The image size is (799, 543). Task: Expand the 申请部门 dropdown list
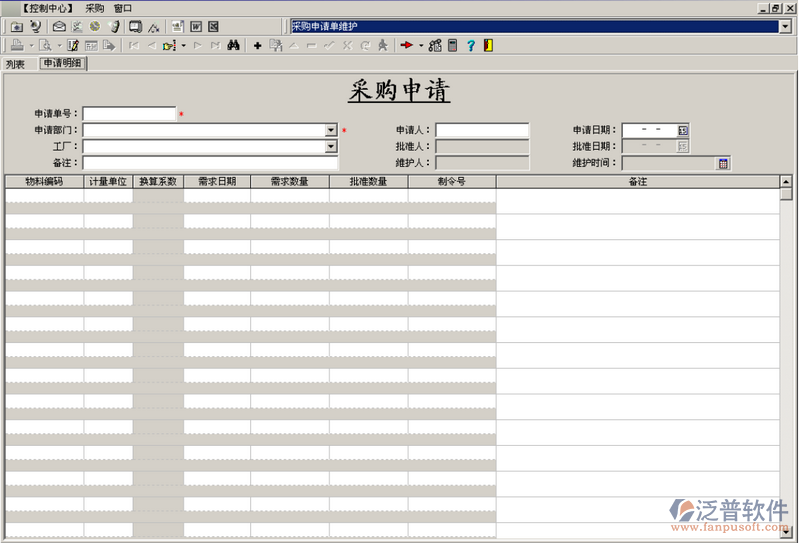pyautogui.click(x=331, y=130)
